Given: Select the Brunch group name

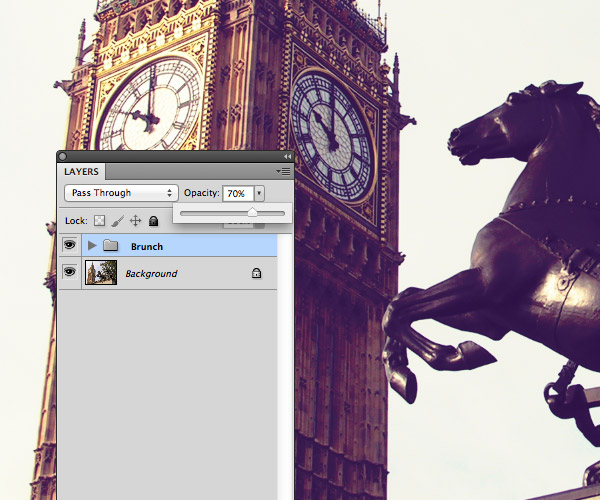Looking at the screenshot, I should (147, 247).
